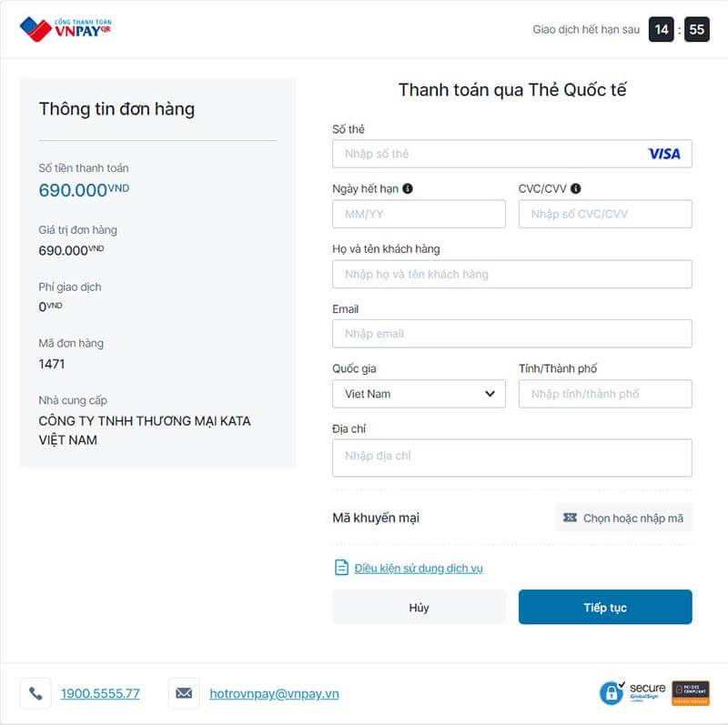
Task: Click the phone hotline icon
Action: coord(35,693)
